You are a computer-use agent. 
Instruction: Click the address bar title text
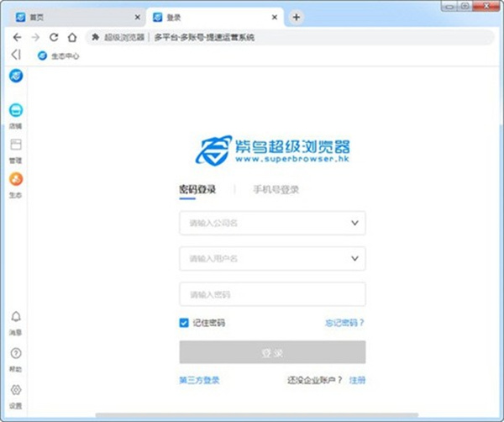(x=204, y=37)
